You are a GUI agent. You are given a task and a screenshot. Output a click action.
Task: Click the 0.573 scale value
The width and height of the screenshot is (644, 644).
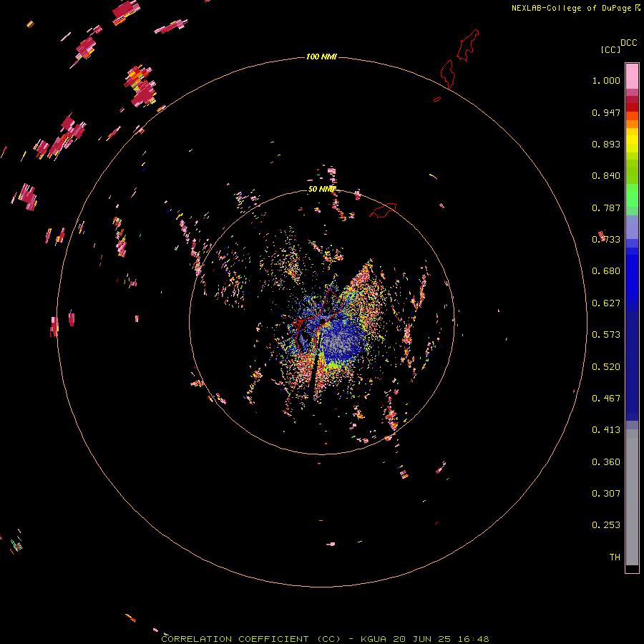tap(606, 335)
